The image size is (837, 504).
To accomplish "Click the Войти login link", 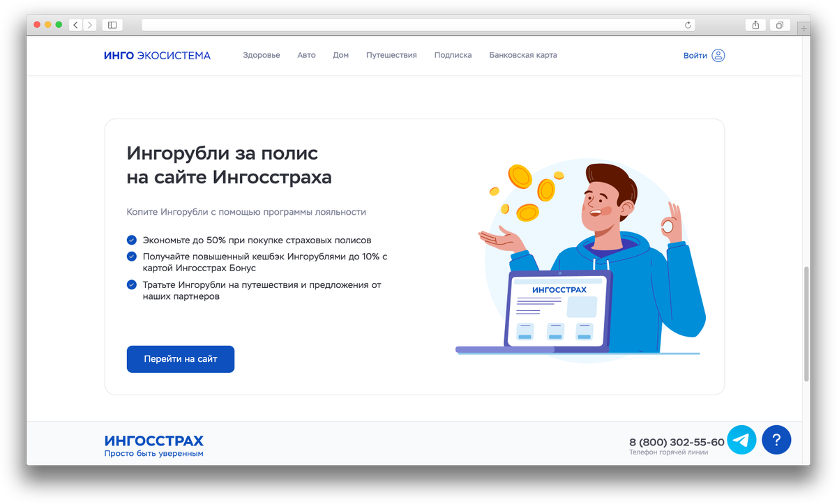I will tap(695, 56).
